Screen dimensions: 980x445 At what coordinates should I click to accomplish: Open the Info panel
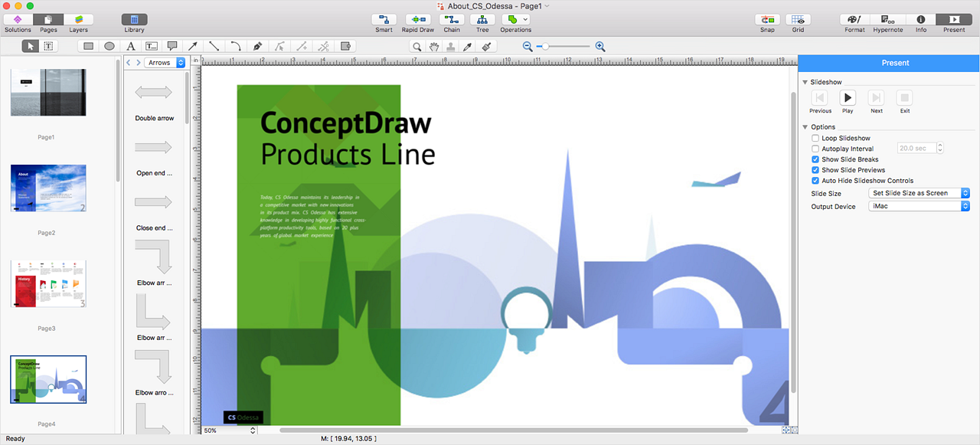(920, 19)
